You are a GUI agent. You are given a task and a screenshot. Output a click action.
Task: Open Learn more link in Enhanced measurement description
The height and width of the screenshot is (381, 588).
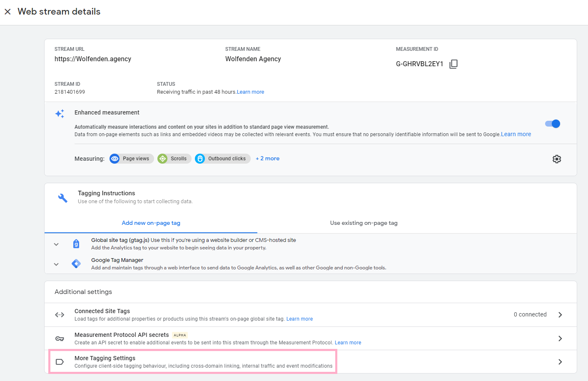(x=516, y=134)
